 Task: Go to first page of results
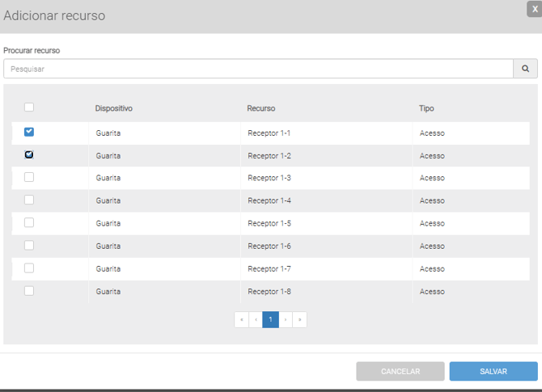coord(241,319)
